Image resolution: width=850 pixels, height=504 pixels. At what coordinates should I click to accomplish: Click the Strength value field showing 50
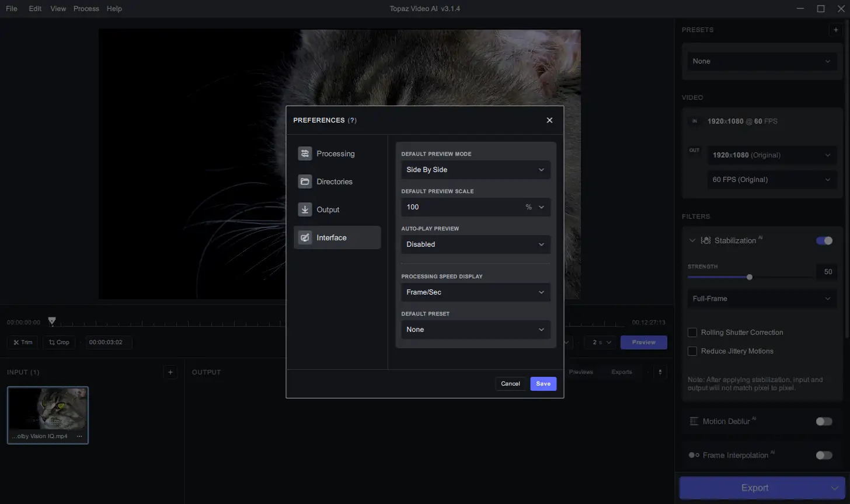coord(827,272)
